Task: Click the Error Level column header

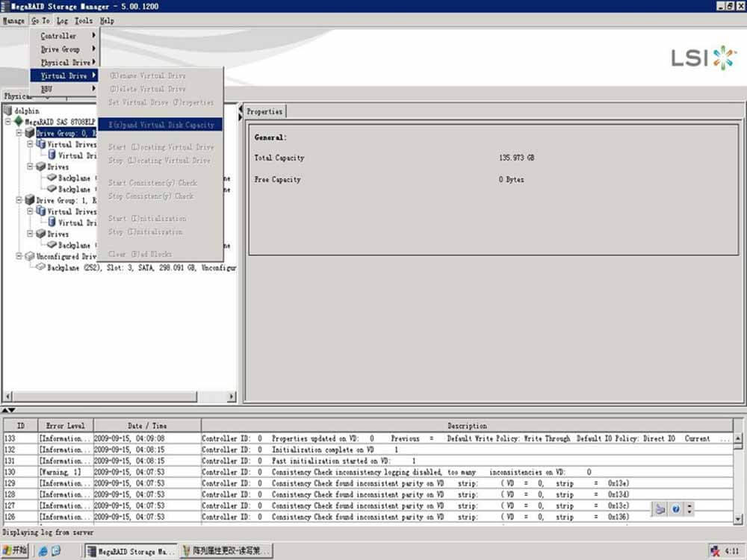Action: click(x=65, y=426)
